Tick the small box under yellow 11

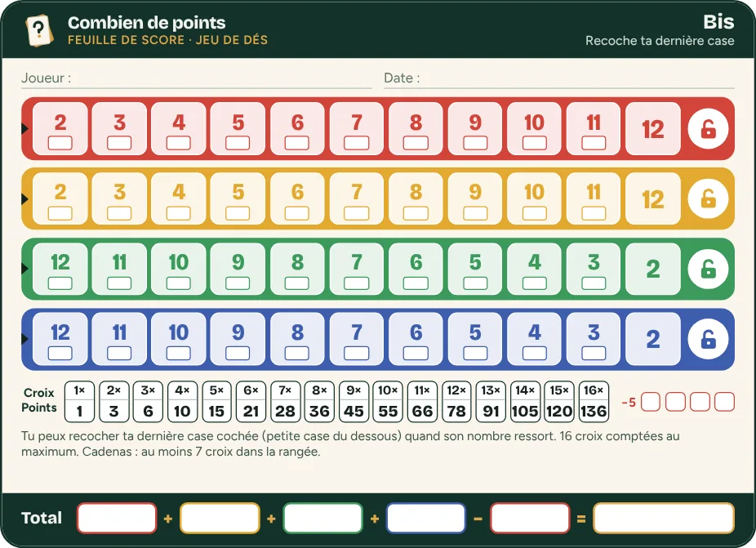[x=594, y=213]
